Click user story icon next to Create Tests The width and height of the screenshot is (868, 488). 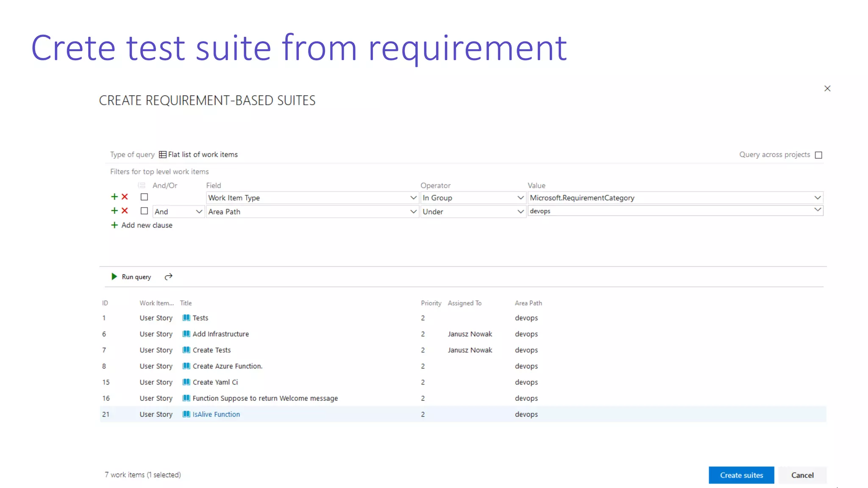pyautogui.click(x=186, y=350)
